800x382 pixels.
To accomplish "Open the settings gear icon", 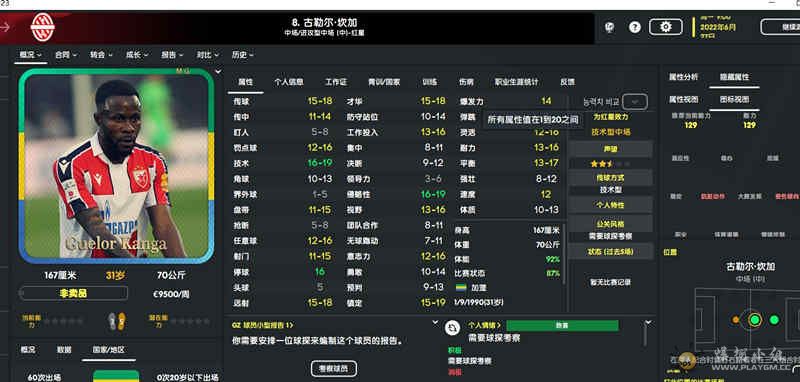I will click(x=665, y=27).
